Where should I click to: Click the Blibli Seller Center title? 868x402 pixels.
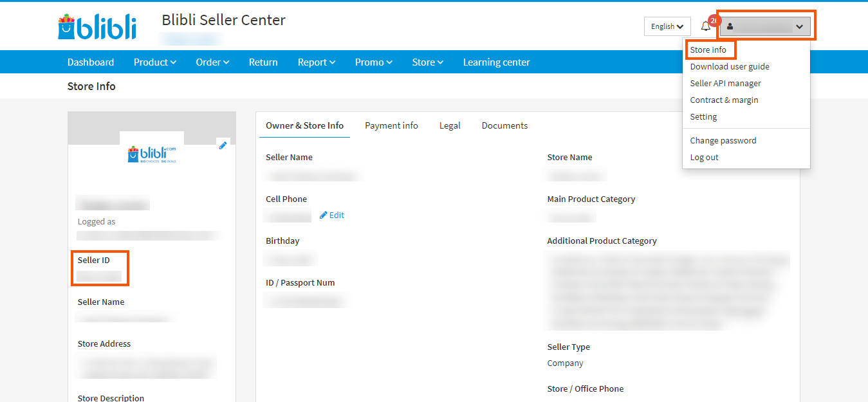(224, 20)
